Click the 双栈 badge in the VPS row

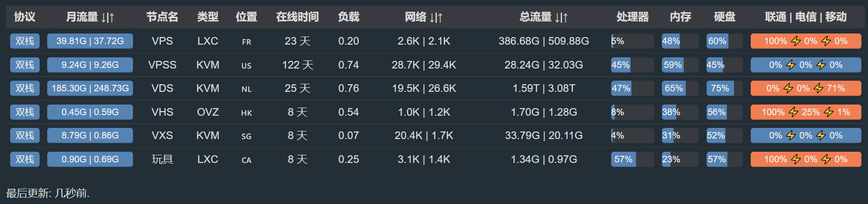[25, 41]
